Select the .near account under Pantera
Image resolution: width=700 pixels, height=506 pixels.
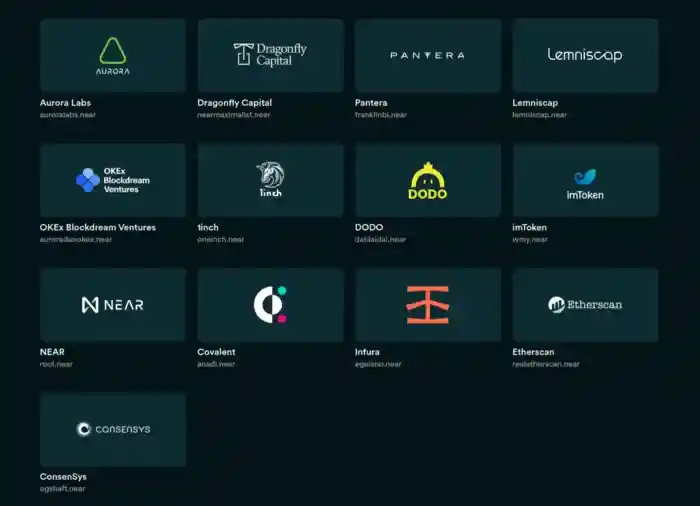381,115
